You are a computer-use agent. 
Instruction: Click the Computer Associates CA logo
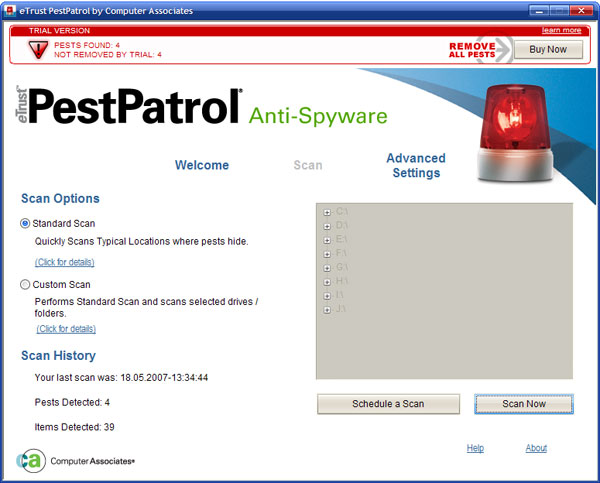pyautogui.click(x=31, y=461)
